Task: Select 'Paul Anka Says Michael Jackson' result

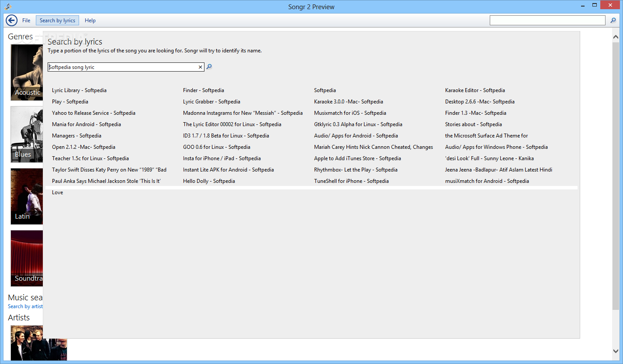Action: click(106, 181)
